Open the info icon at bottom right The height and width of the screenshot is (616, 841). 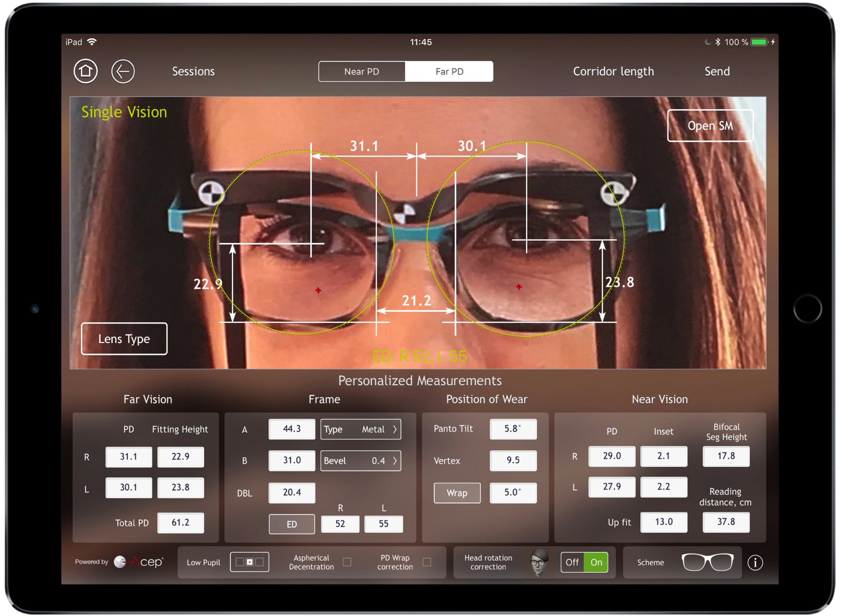pyautogui.click(x=755, y=563)
